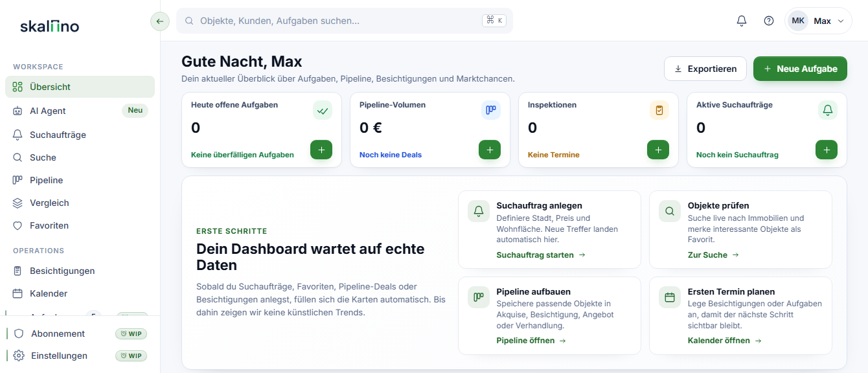Click the skalino logo
Viewport: 868px width, 373px height.
click(x=50, y=26)
